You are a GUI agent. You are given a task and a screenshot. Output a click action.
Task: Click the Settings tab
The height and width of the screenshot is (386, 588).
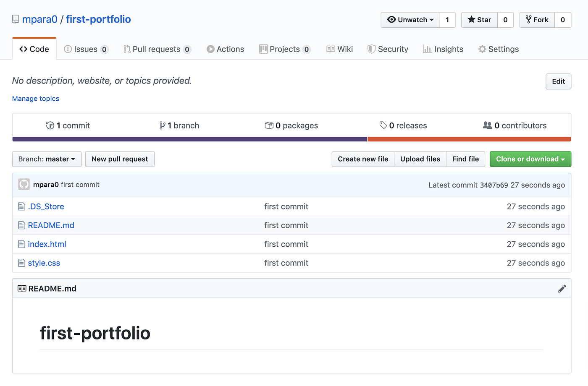point(499,49)
